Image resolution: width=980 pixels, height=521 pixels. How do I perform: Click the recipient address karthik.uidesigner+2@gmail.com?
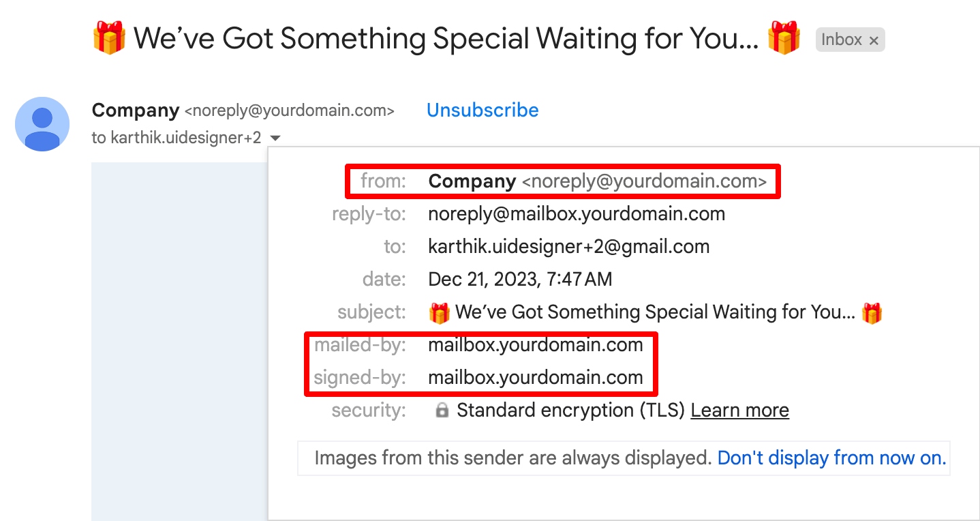pyautogui.click(x=568, y=247)
